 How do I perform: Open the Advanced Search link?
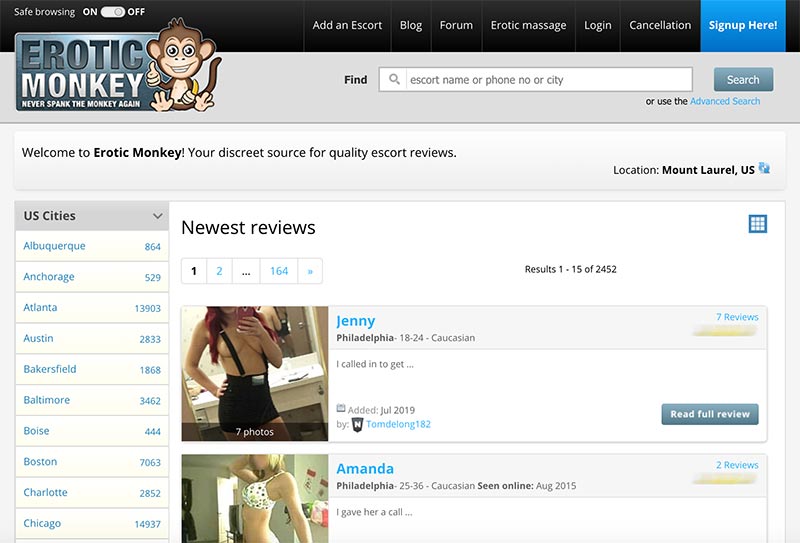724,101
